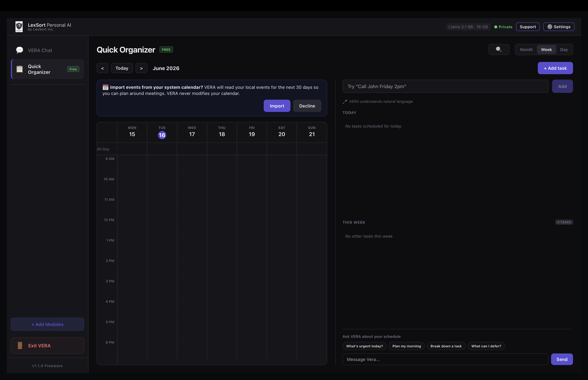
Task: Click Exit VERA button
Action: pos(47,345)
